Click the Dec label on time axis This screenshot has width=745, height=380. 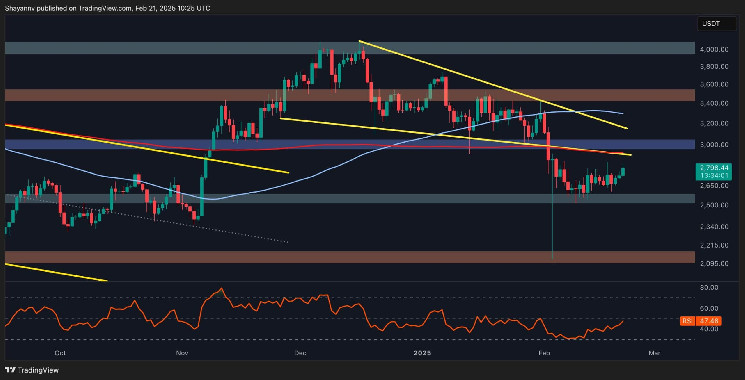pyautogui.click(x=300, y=353)
